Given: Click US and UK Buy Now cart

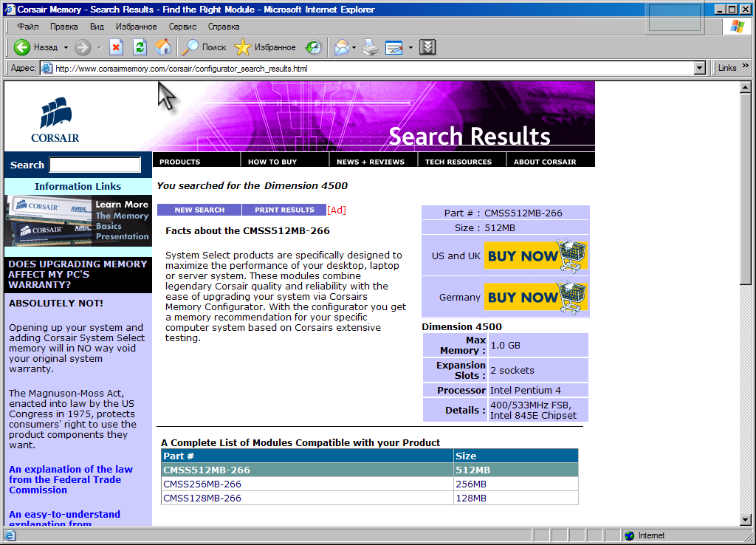Looking at the screenshot, I should coord(536,256).
